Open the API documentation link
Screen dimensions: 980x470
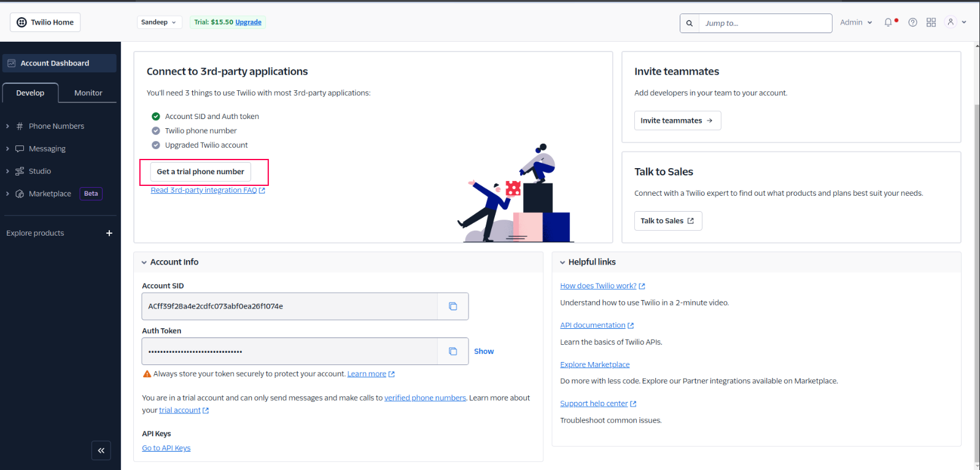point(597,325)
